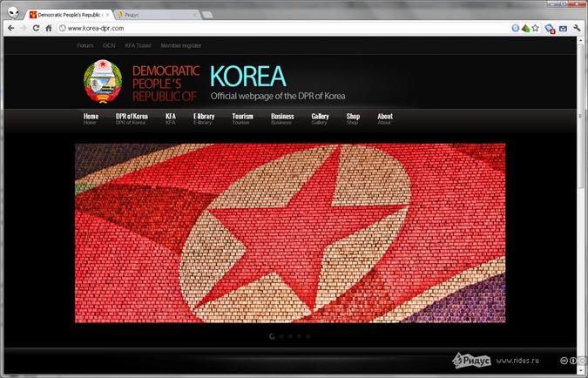Image resolution: width=588 pixels, height=378 pixels.
Task: Select the DPR of Korea menu item
Action: click(x=132, y=118)
